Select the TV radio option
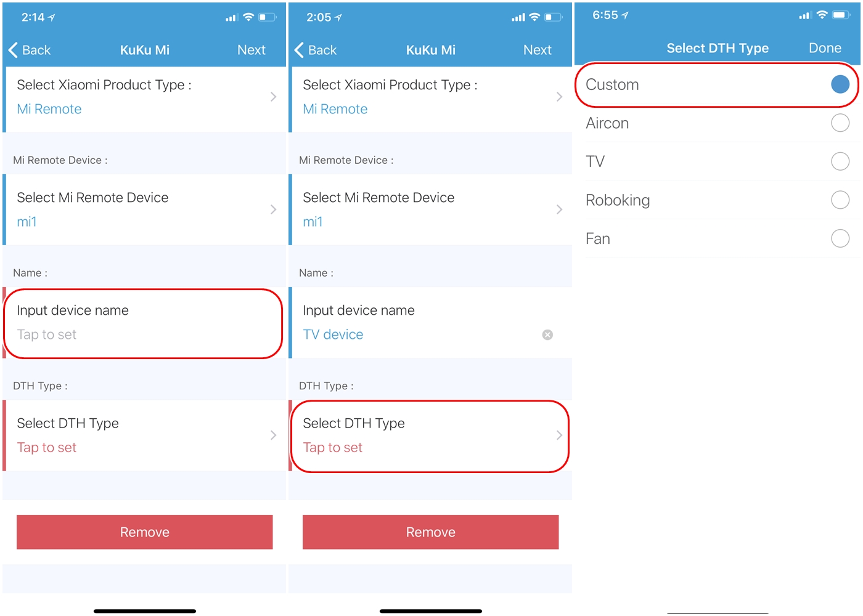863x616 pixels. [x=840, y=161]
